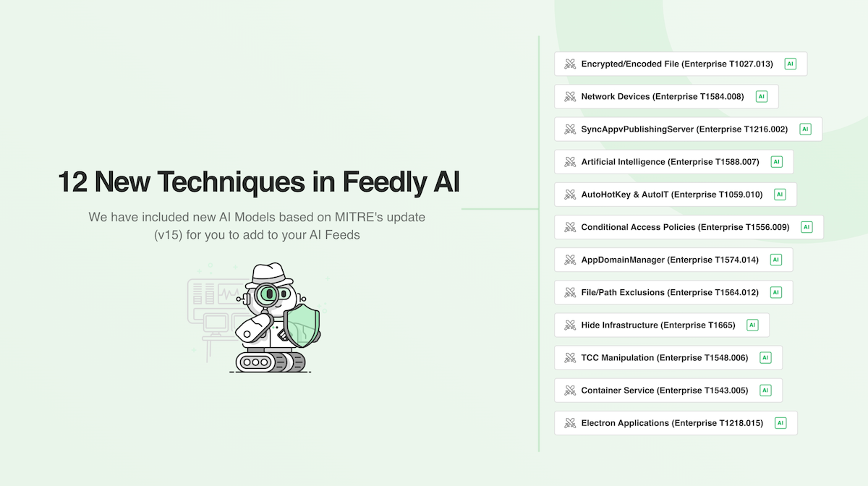Select the Encrypted/Encoded File technique chip
Viewport: 868px width, 486px height.
click(x=681, y=64)
